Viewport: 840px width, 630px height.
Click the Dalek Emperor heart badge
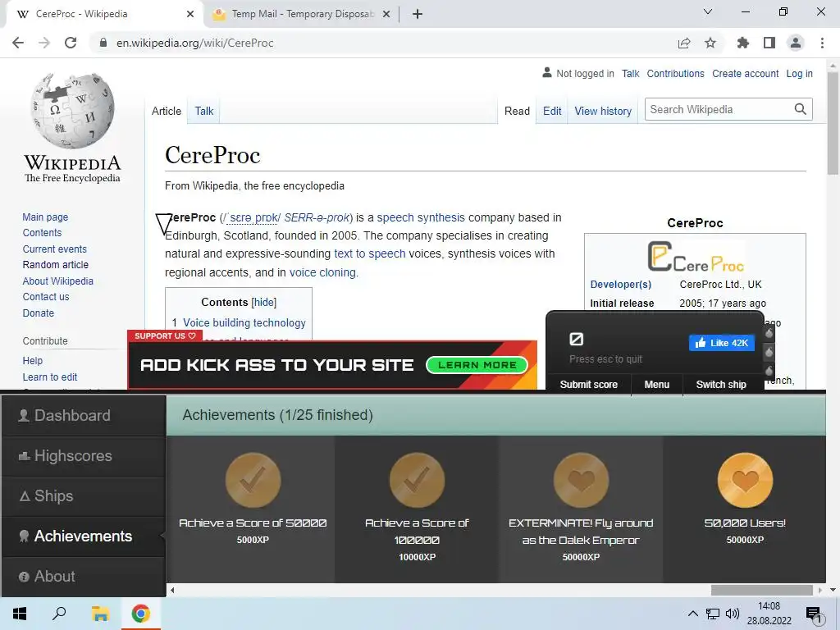point(581,480)
